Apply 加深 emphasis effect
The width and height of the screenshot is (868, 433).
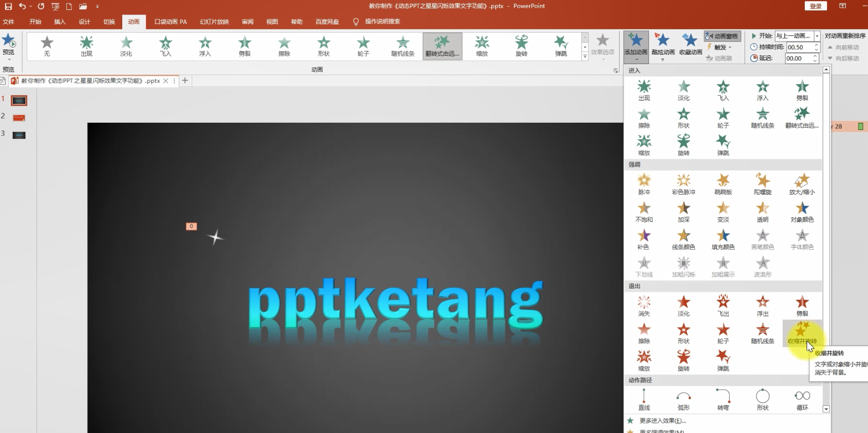pyautogui.click(x=684, y=212)
